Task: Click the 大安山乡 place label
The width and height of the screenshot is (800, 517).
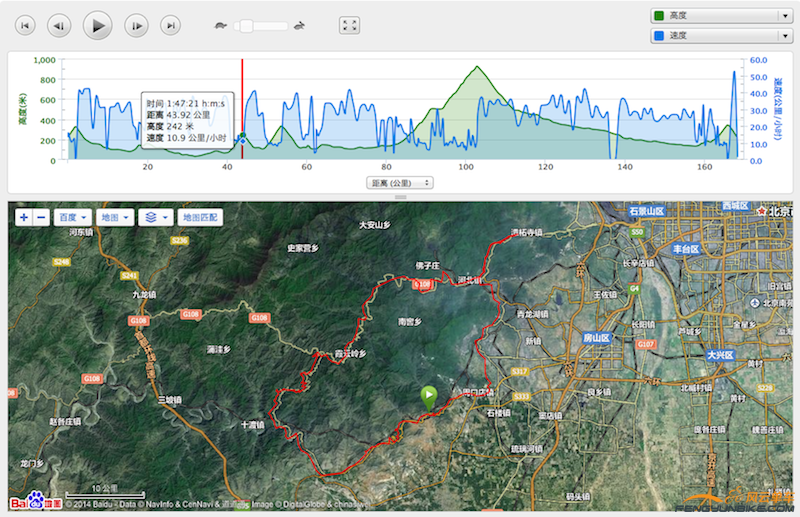Action: coord(374,225)
